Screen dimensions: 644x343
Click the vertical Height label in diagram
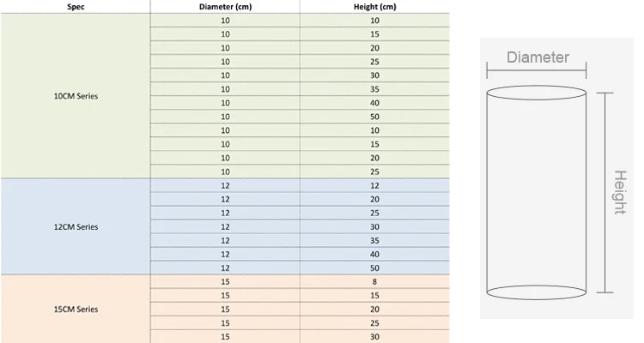(x=620, y=192)
